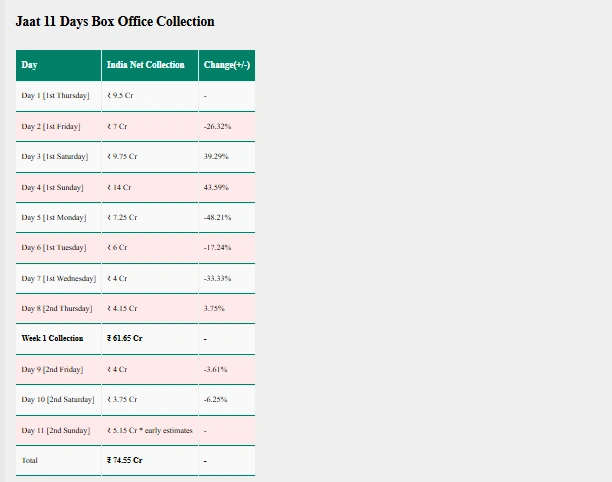Click the '-17.24%' change value

tap(217, 247)
